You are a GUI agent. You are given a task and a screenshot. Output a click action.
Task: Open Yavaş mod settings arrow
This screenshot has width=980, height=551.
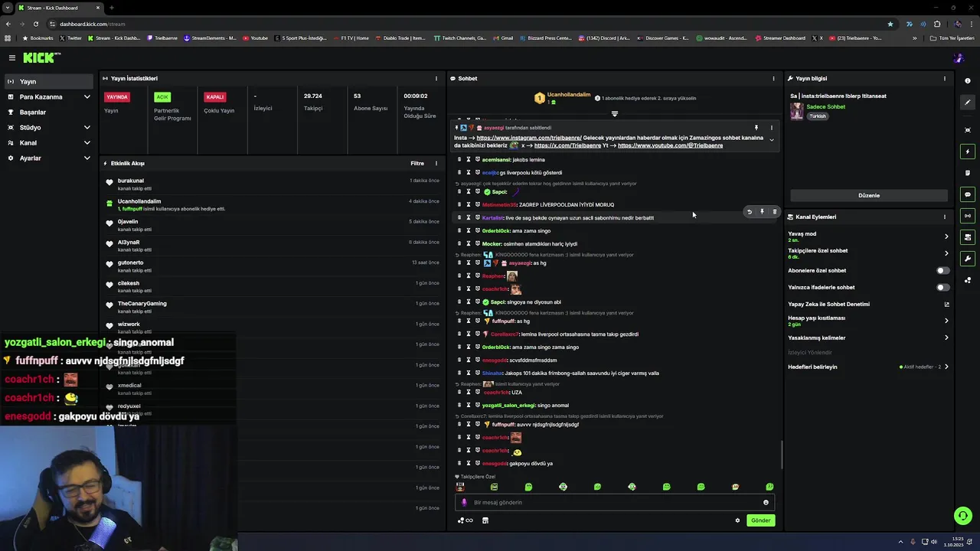[x=946, y=236]
